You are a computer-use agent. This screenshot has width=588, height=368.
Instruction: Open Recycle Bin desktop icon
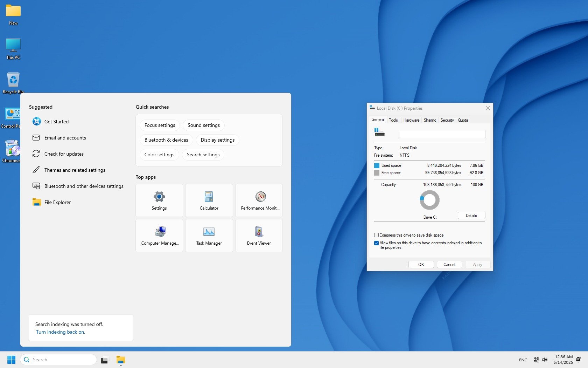[13, 83]
